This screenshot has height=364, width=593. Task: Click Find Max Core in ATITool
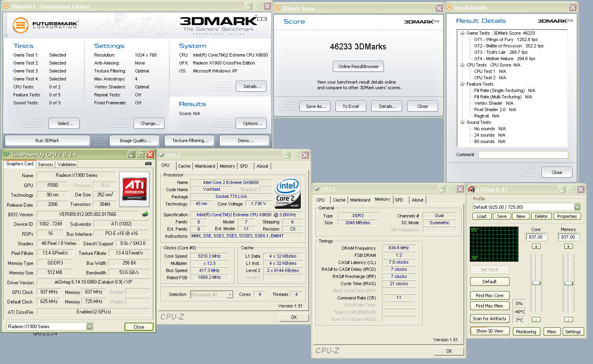(489, 296)
